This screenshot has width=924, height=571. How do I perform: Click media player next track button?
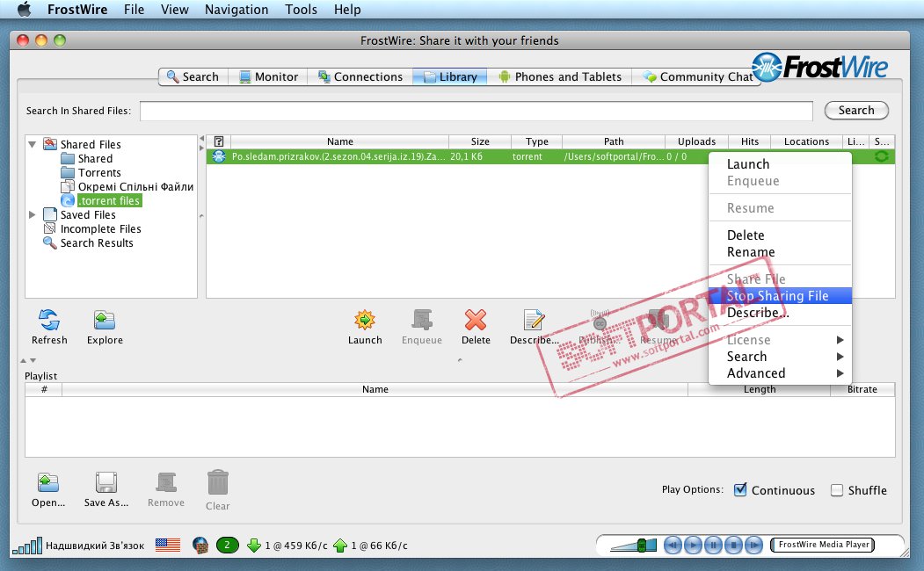tap(753, 546)
